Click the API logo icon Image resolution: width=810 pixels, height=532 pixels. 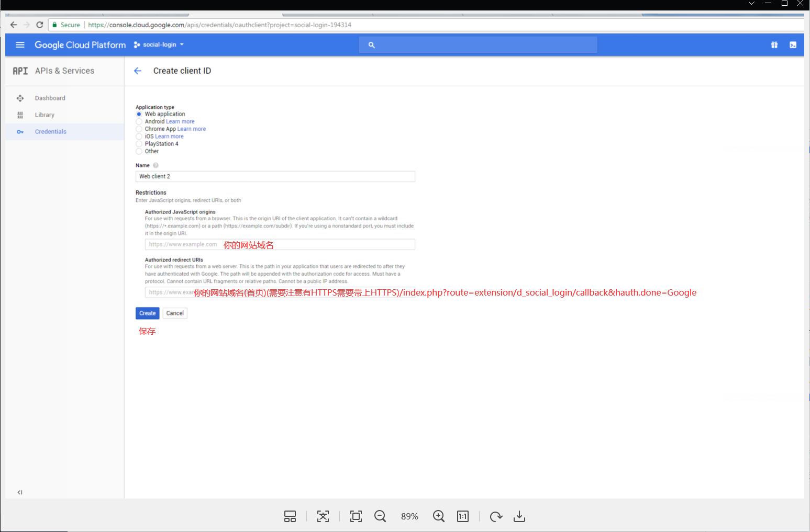[20, 71]
